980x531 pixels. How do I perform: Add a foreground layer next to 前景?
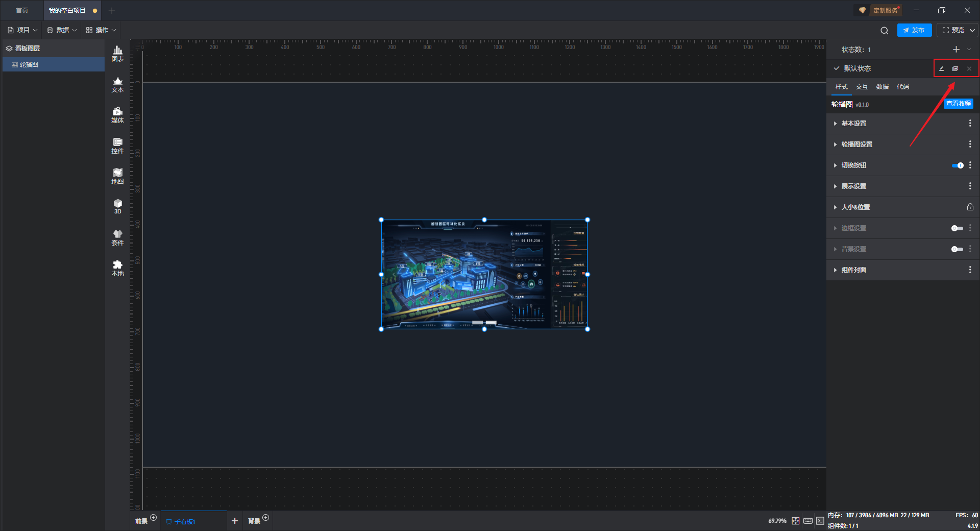(x=154, y=518)
